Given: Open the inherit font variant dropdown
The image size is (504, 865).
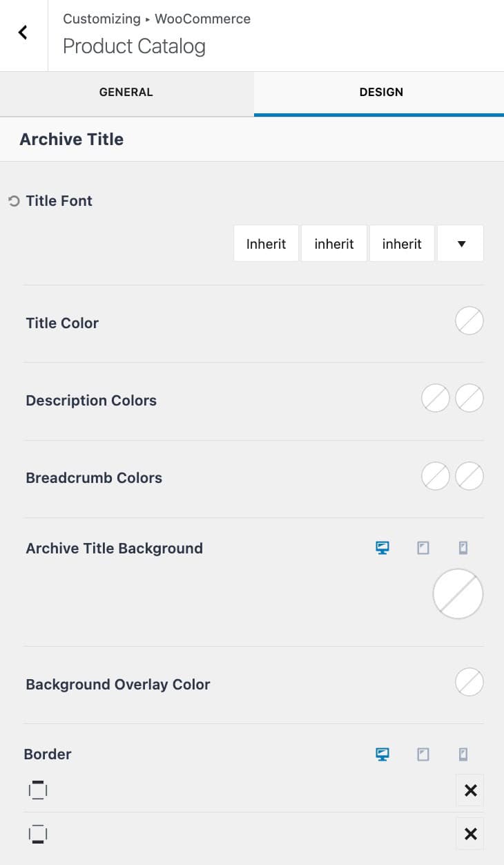Looking at the screenshot, I should (333, 243).
